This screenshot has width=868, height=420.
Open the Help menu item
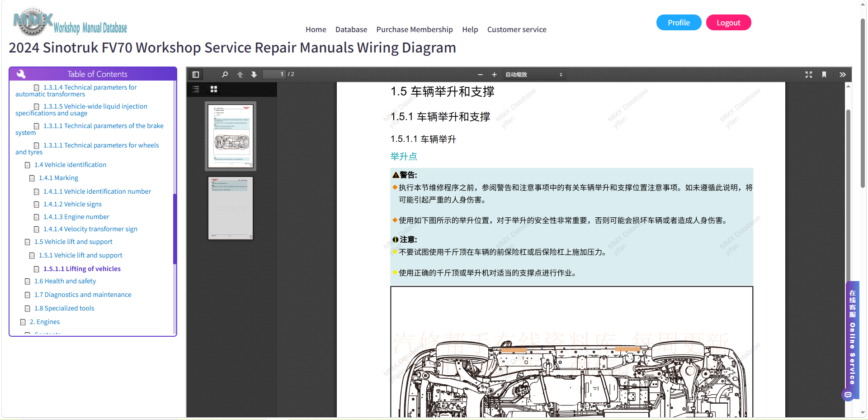coord(470,29)
